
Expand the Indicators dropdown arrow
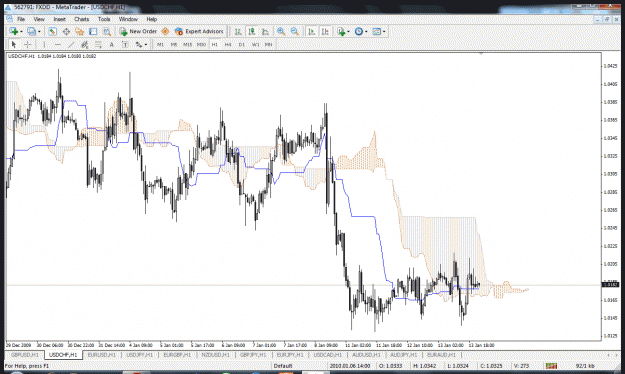coord(348,31)
